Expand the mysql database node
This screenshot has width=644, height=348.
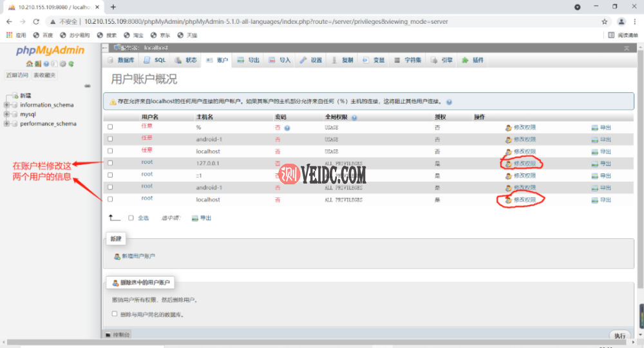coord(6,114)
